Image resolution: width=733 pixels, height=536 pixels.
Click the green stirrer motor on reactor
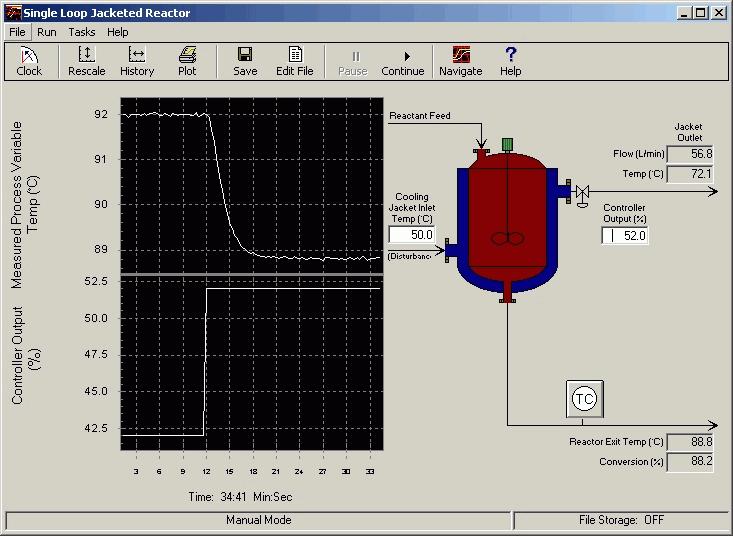click(507, 144)
